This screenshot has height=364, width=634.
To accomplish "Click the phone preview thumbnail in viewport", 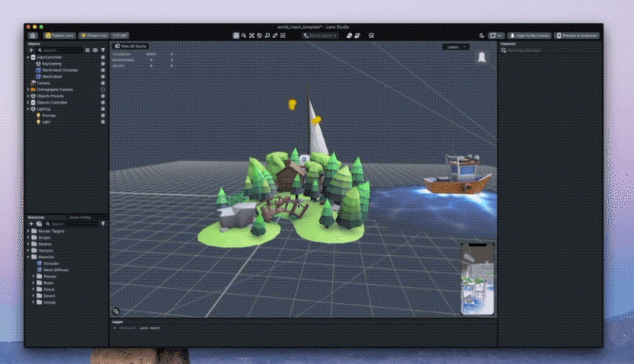I will click(x=478, y=279).
